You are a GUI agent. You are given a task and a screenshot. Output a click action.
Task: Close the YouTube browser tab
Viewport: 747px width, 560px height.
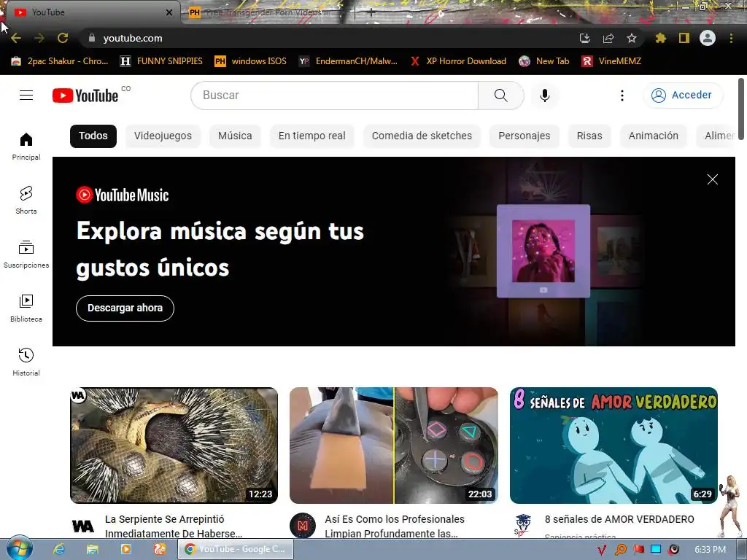click(x=169, y=12)
